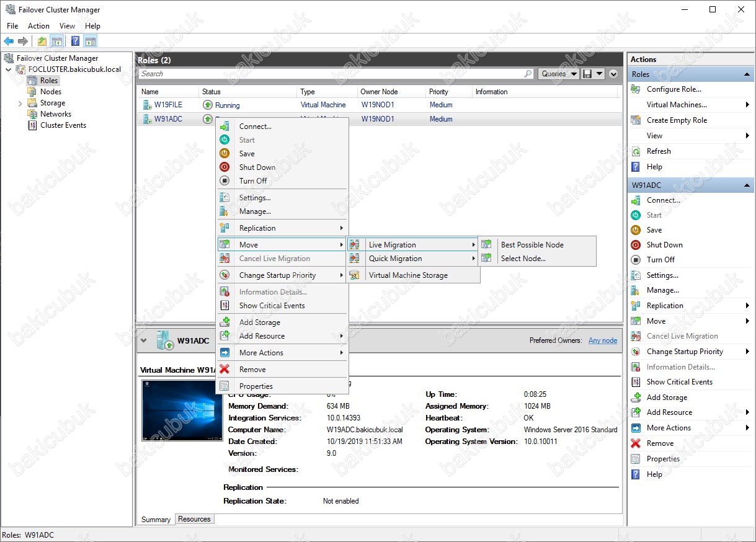Collapse the W91ADC details pane chevron
The height and width of the screenshot is (542, 756).
(144, 340)
